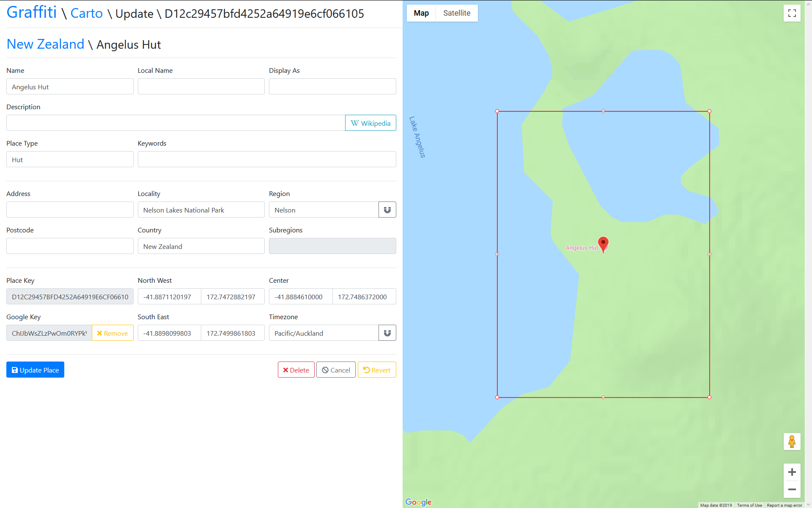
Task: Click the red Angelus Hut map pin
Action: pos(603,244)
